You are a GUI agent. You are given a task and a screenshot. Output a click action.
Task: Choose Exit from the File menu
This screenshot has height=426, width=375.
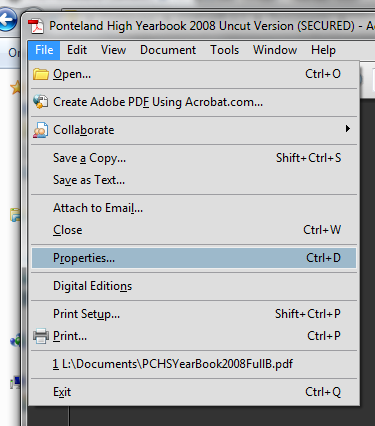(194, 392)
